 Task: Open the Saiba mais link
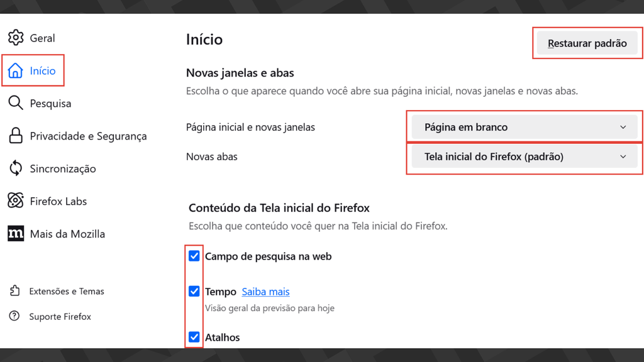pyautogui.click(x=265, y=291)
